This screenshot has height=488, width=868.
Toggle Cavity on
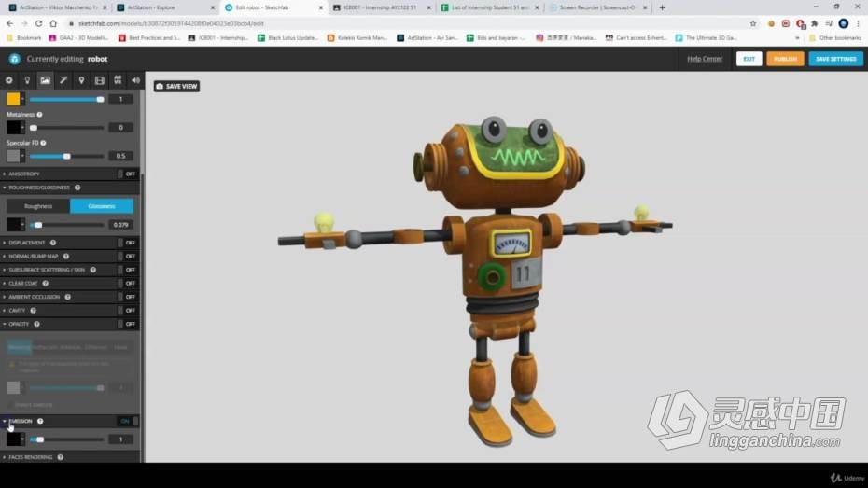coord(127,311)
